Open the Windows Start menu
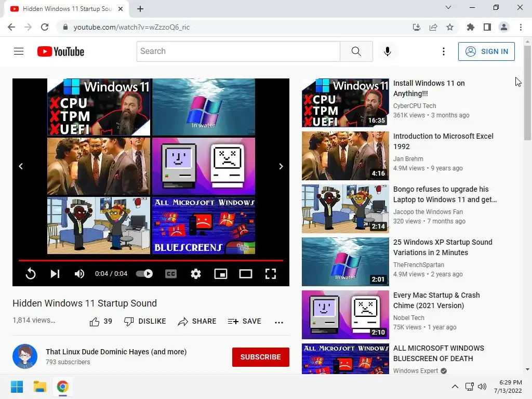532x399 pixels. click(17, 387)
